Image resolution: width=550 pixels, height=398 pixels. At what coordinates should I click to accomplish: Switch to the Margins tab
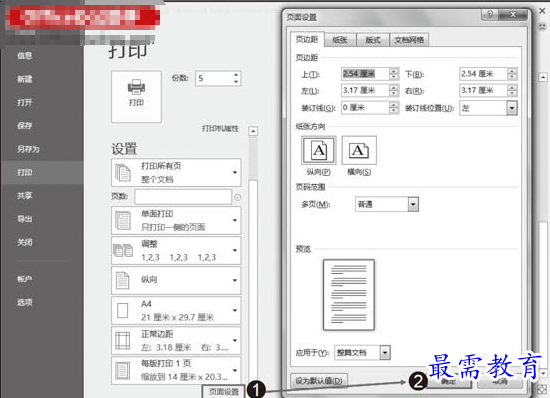click(307, 39)
